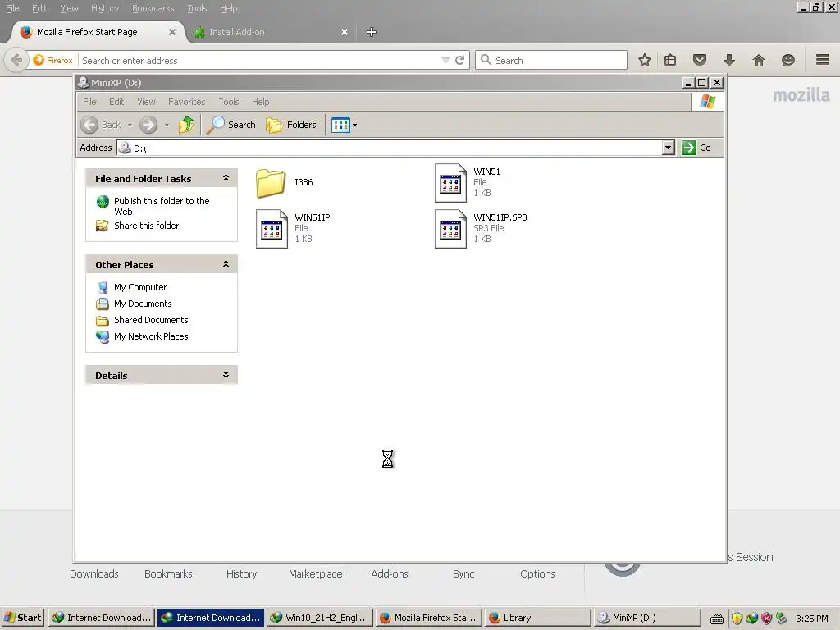840x630 pixels.
Task: Click the Firefox identity icon in URL bar
Action: coord(53,60)
